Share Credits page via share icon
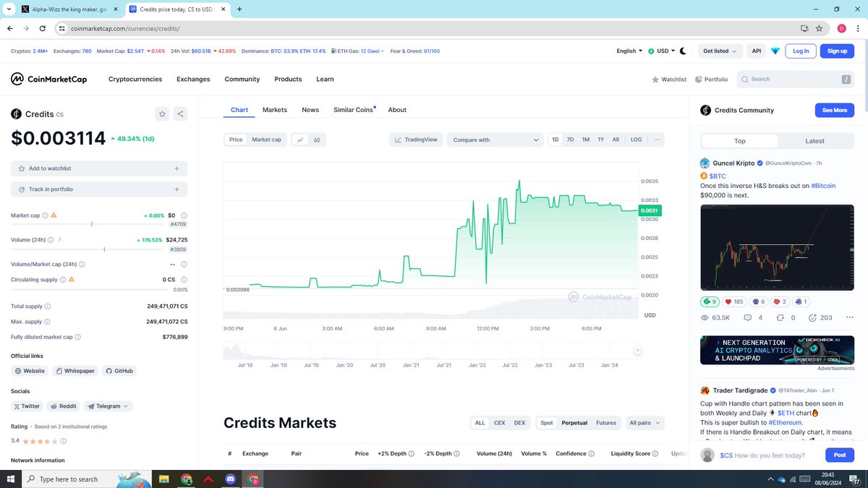868x488 pixels. point(180,114)
